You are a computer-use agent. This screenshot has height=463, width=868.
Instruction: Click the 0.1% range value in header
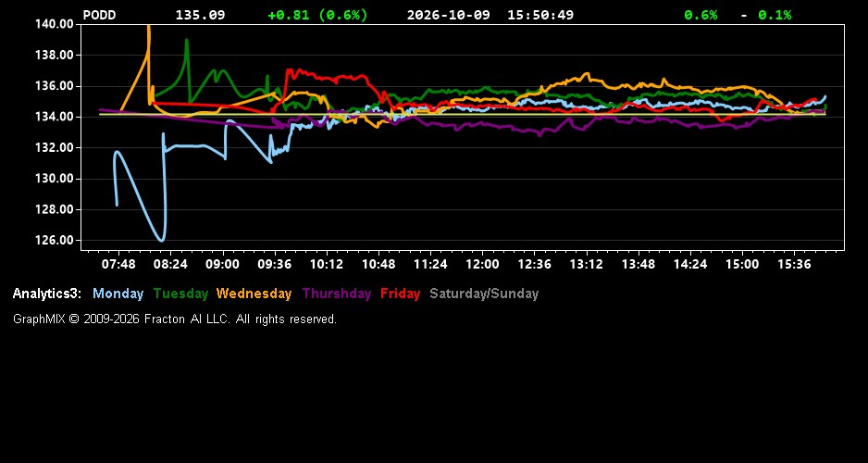coord(775,15)
